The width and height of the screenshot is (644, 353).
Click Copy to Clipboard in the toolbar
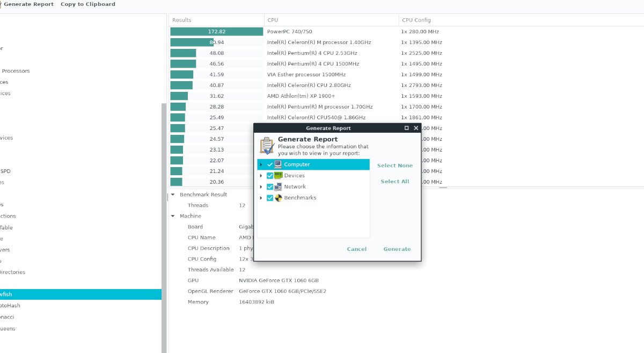pyautogui.click(x=87, y=4)
